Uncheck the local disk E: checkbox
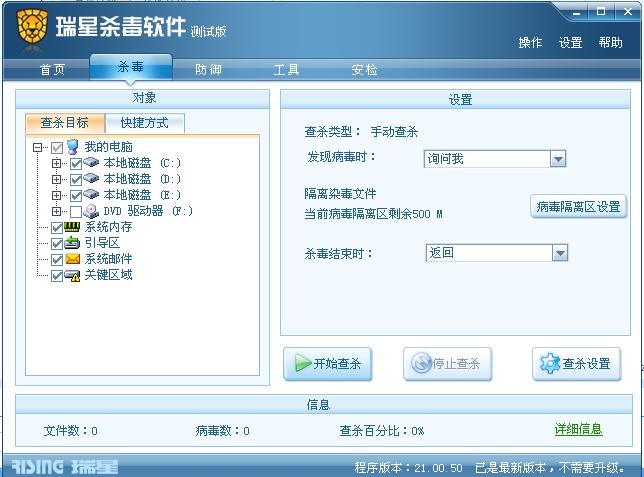This screenshot has width=644, height=477. (76, 196)
